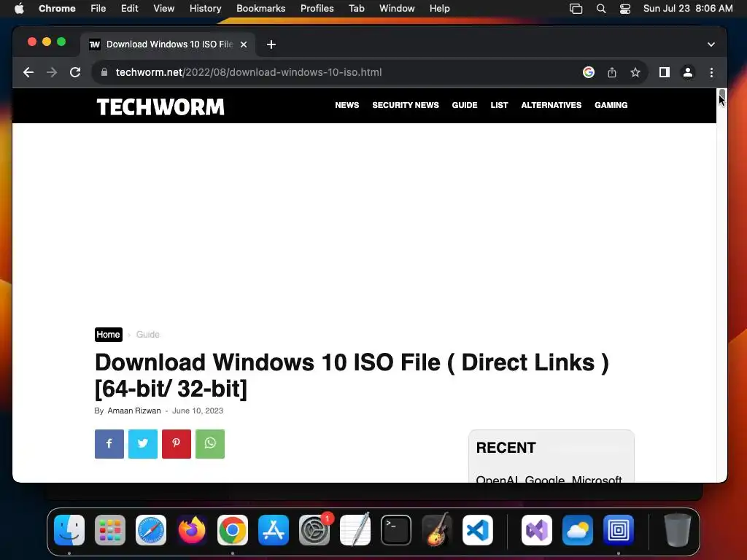Reload the Techworm page

(x=75, y=72)
